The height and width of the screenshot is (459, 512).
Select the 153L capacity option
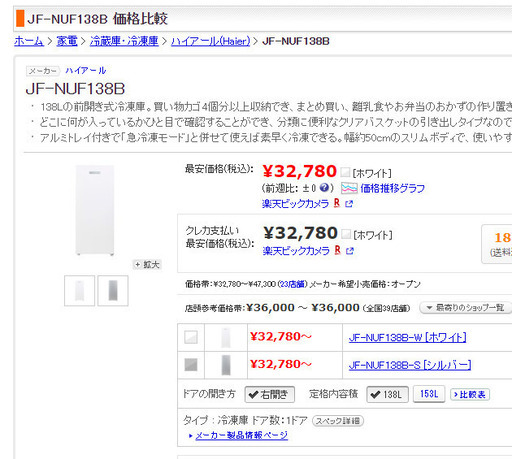[x=429, y=394]
